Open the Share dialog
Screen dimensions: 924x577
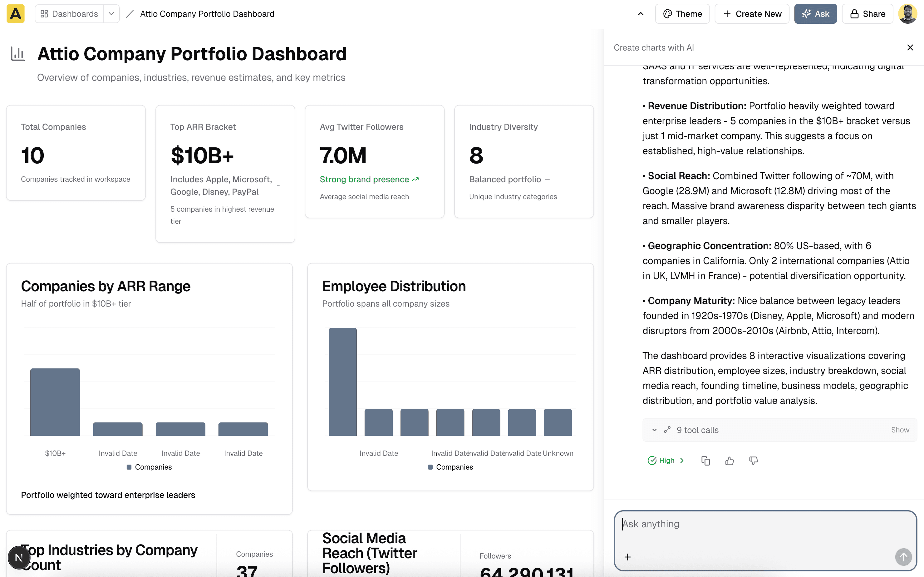867,14
